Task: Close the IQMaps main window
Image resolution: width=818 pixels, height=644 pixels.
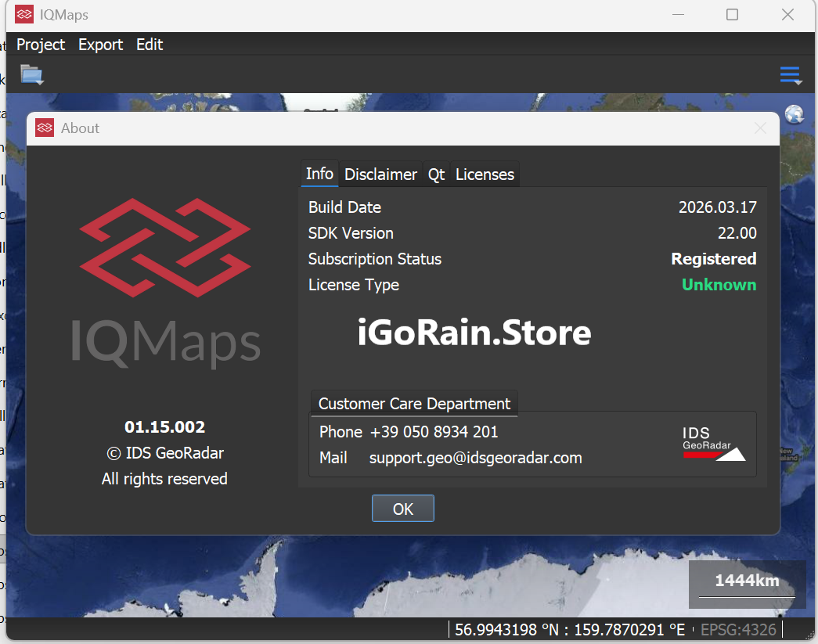Action: (787, 15)
